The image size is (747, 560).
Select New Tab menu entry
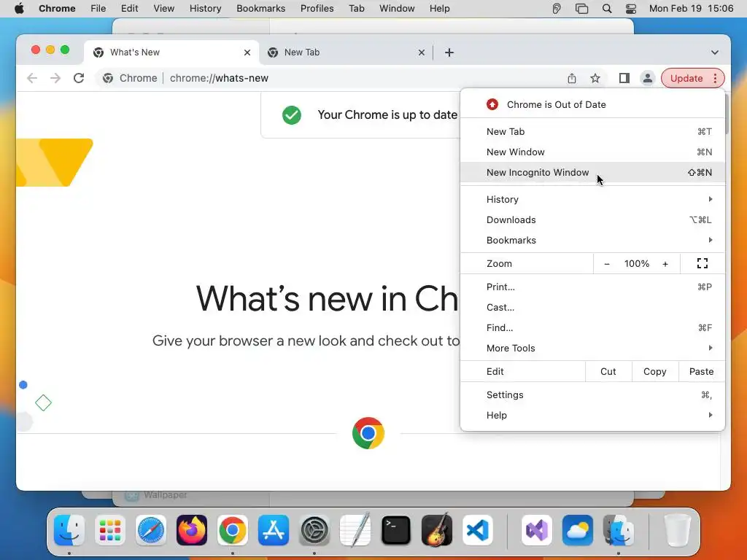coord(592,131)
